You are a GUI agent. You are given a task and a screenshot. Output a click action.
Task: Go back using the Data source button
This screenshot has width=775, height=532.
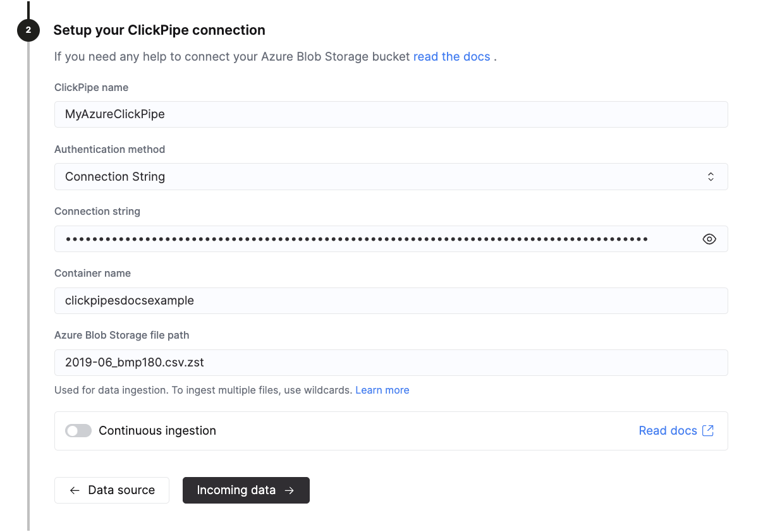(x=112, y=490)
